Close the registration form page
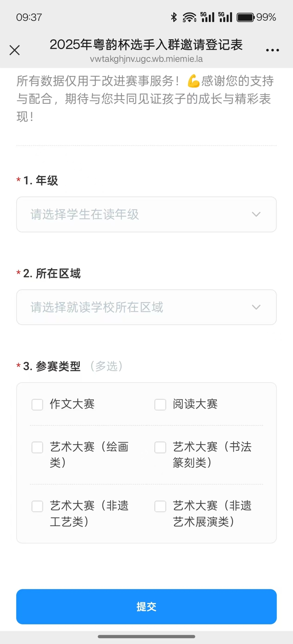This screenshot has height=644, width=293. click(15, 50)
